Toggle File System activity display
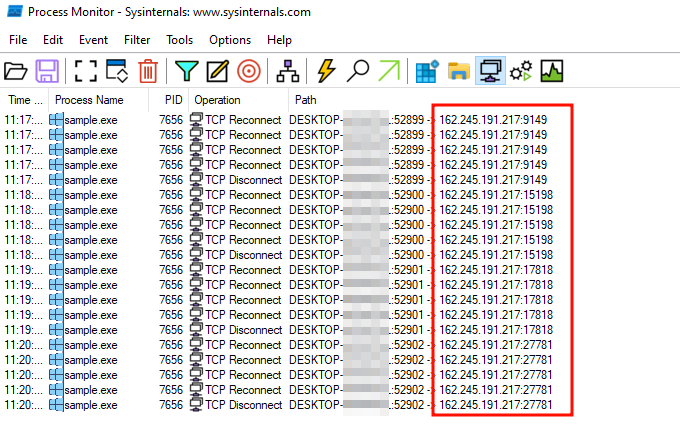This screenshot has height=425, width=680. (459, 71)
